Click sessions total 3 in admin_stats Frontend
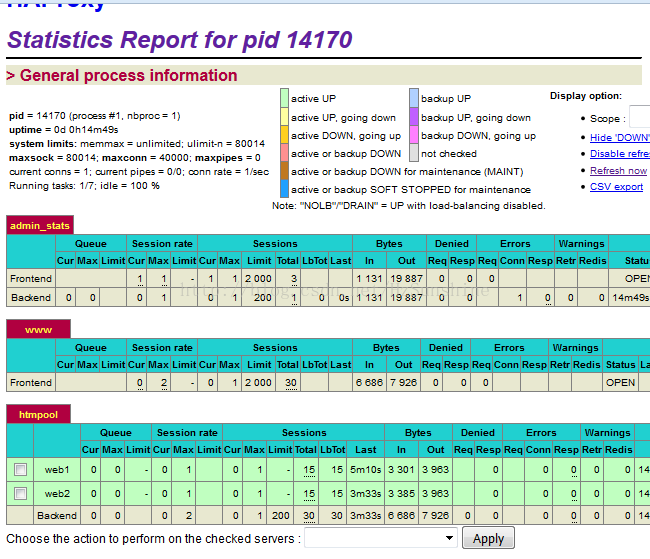Image resolution: width=650 pixels, height=559 pixels. 294,278
